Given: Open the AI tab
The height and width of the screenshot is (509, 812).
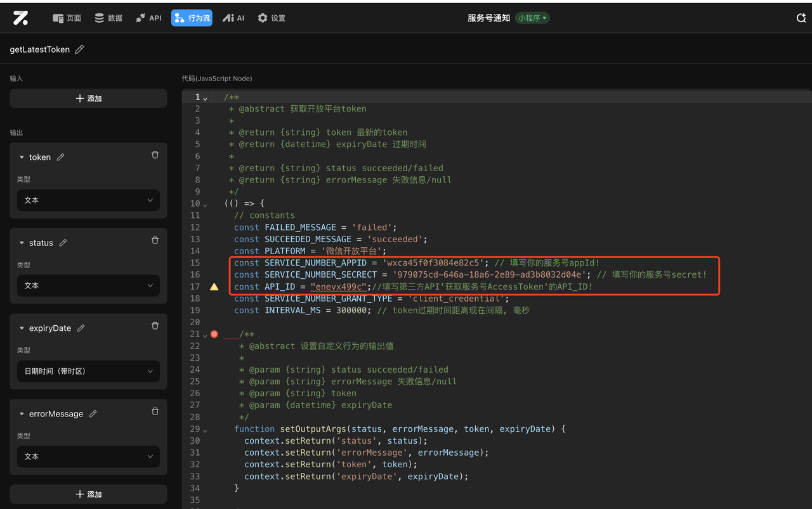Looking at the screenshot, I should tap(233, 18).
